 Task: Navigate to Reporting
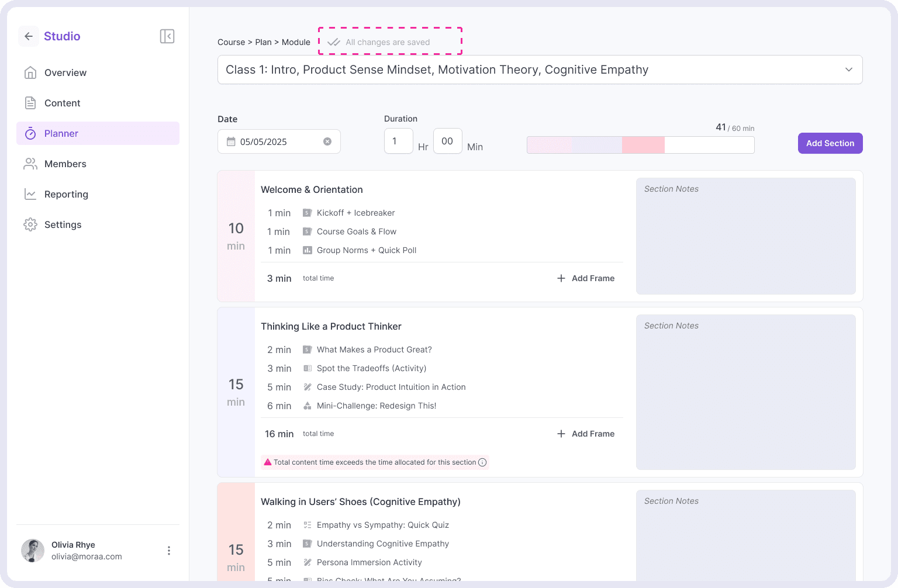coord(98,194)
